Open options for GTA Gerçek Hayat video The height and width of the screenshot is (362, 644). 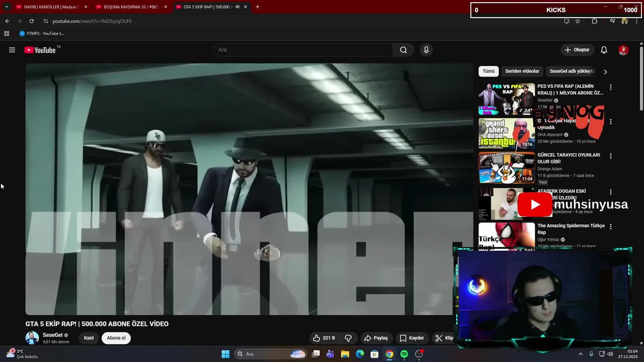tap(611, 122)
